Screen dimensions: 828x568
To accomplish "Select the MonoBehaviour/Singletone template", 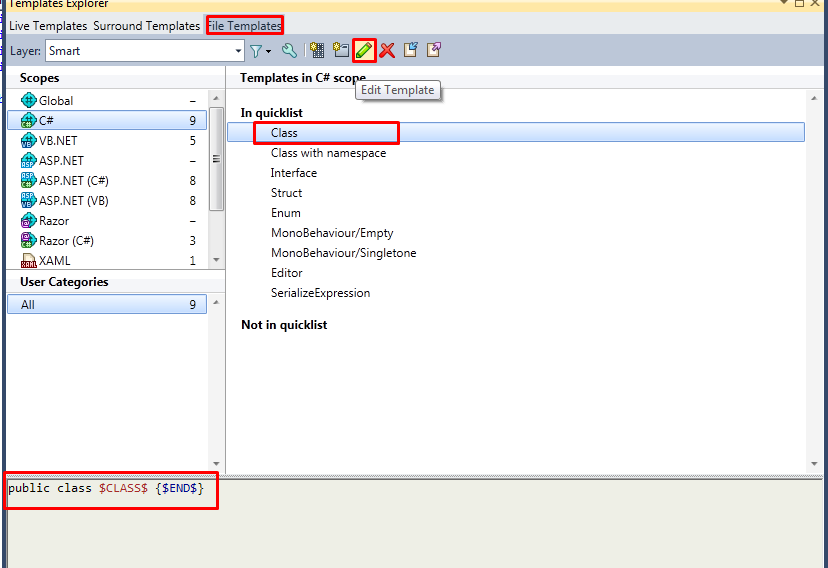I will point(344,253).
